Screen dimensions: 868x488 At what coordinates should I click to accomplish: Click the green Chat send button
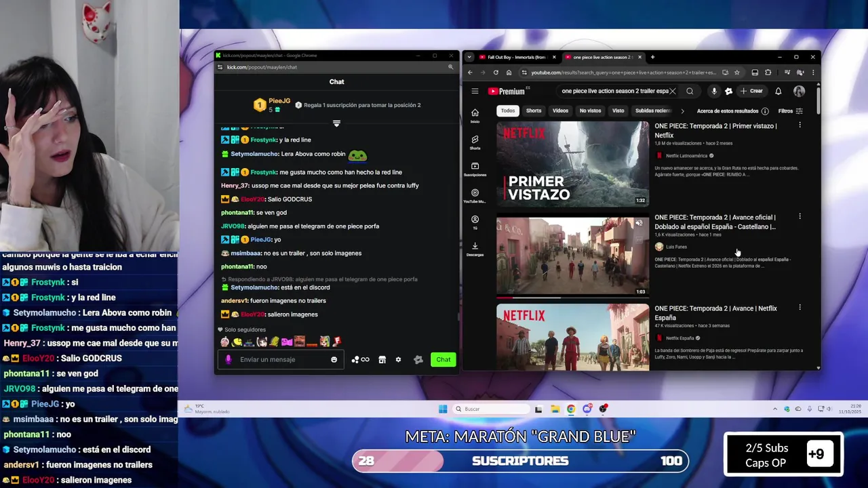point(443,360)
